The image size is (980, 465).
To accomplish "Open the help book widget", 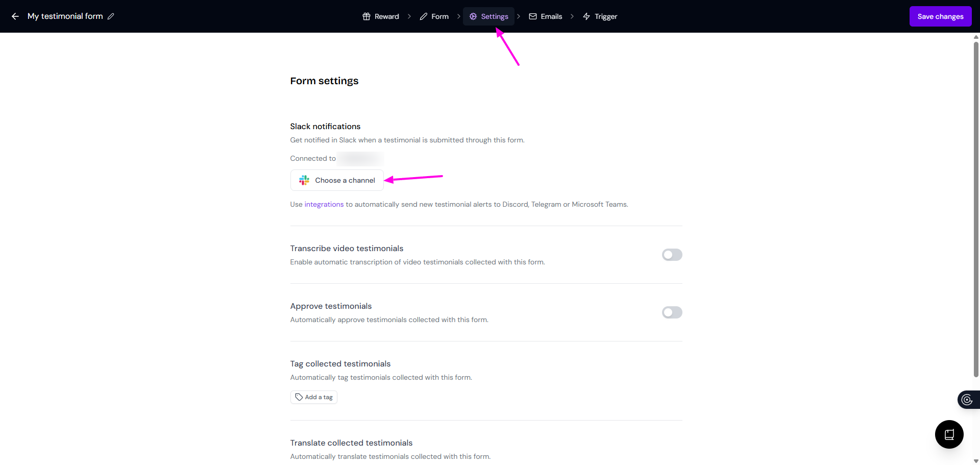I will (949, 434).
